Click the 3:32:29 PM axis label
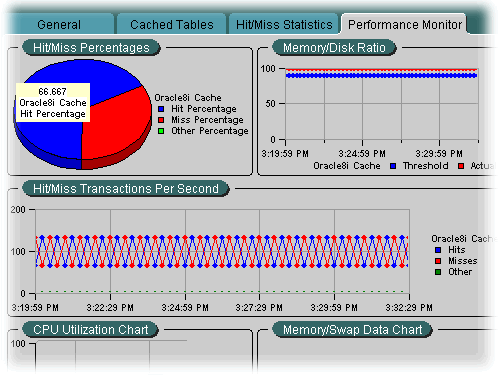Viewport: 498px width, 375px height. coord(409,307)
